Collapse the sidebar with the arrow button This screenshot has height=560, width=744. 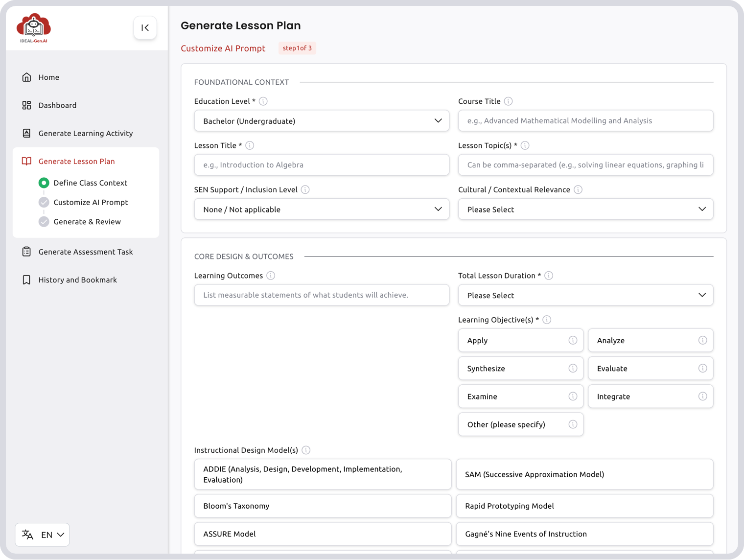click(145, 27)
